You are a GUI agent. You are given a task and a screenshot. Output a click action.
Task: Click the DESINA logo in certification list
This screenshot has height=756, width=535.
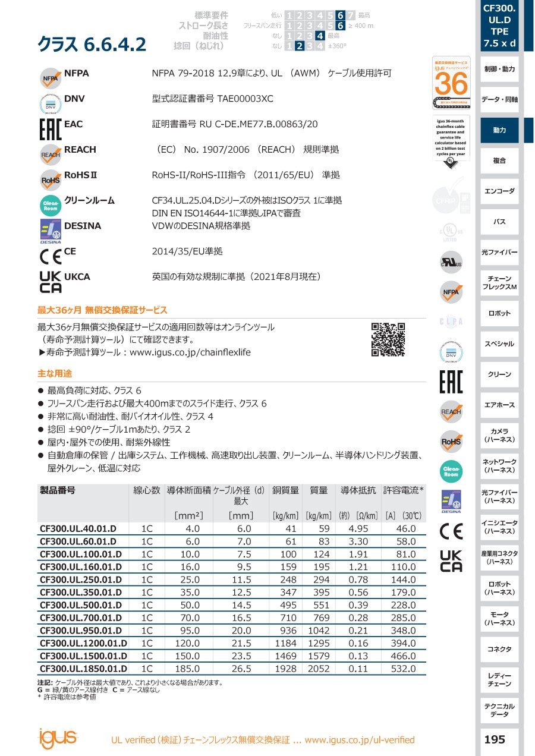point(51,232)
